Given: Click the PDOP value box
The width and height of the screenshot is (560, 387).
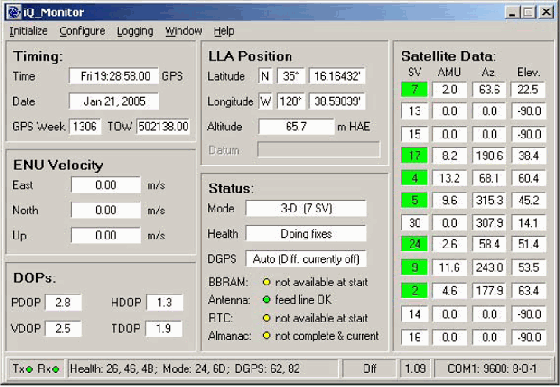Looking at the screenshot, I should point(63,302).
